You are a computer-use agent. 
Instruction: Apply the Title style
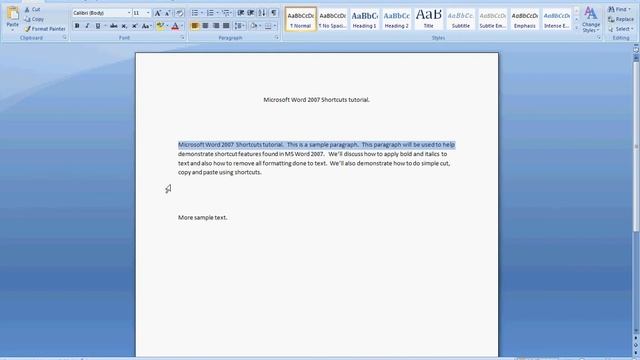click(x=428, y=19)
